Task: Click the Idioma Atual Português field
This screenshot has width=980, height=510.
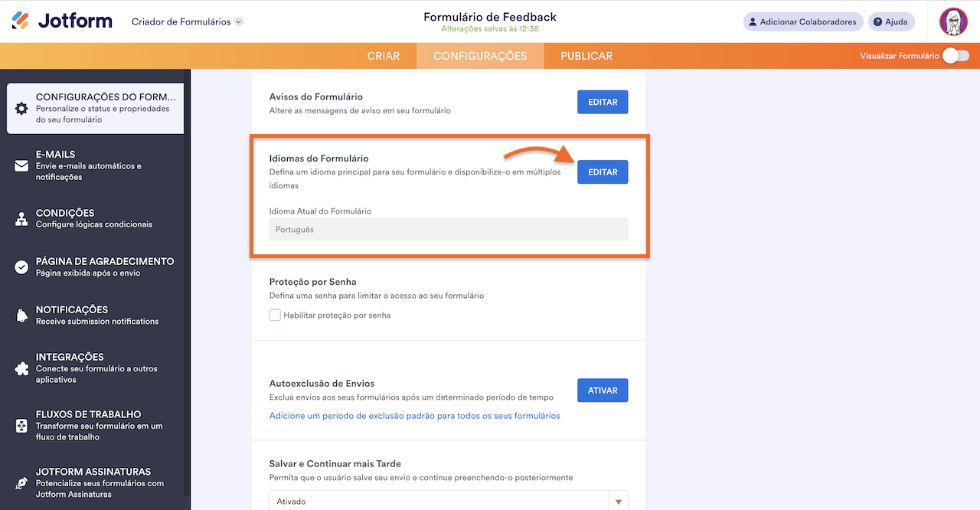Action: (x=448, y=230)
